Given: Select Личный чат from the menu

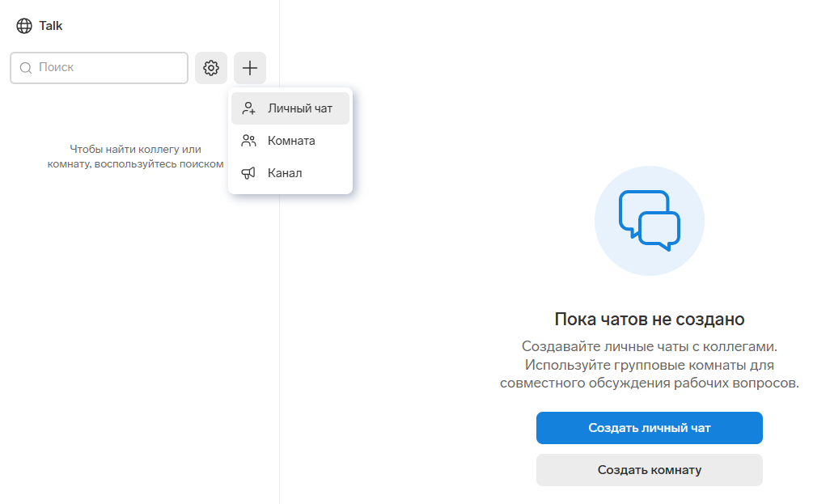Looking at the screenshot, I should [299, 108].
